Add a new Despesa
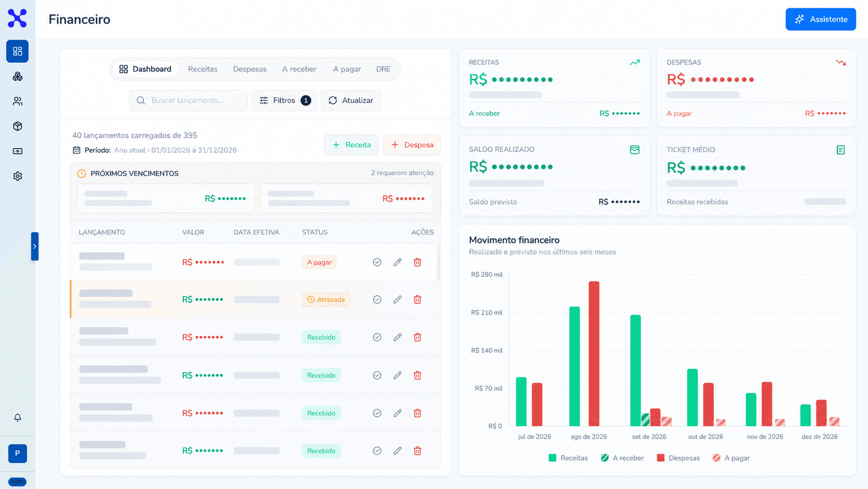The width and height of the screenshot is (868, 489). [412, 145]
